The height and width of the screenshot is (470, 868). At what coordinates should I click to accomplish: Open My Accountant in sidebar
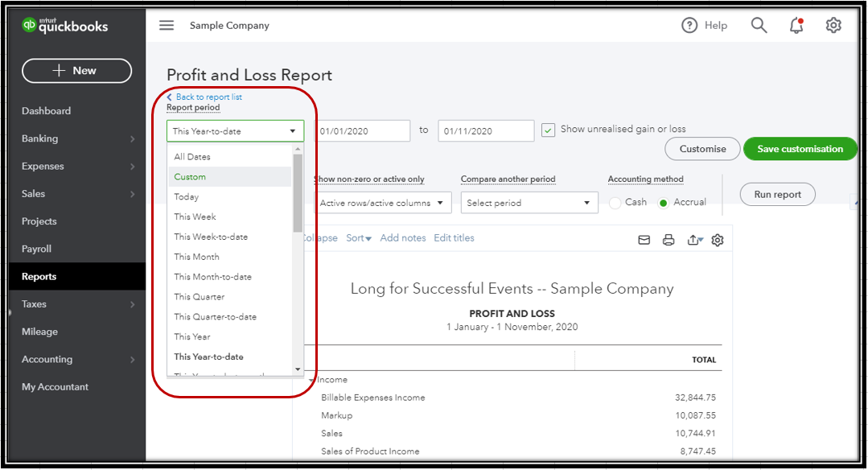pyautogui.click(x=56, y=387)
